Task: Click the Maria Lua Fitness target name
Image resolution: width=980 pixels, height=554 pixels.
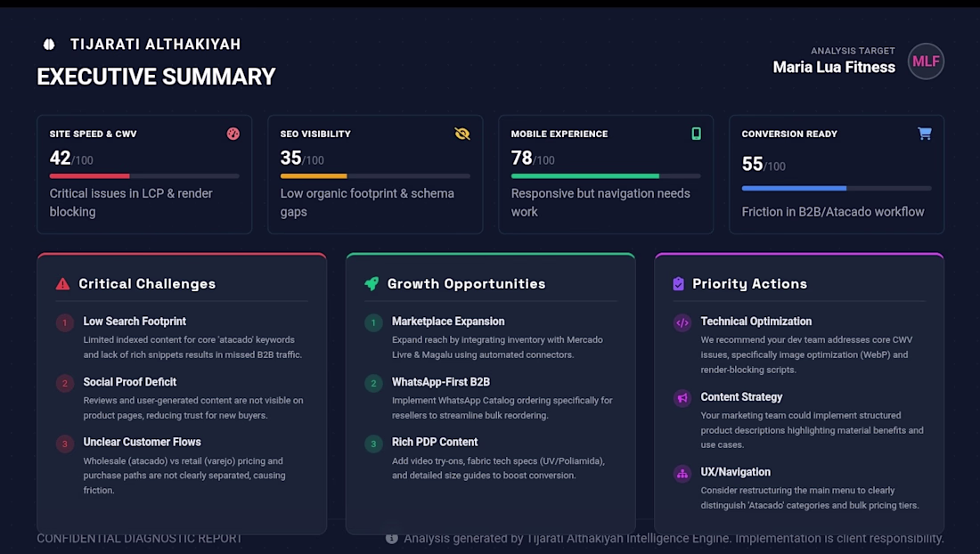Action: coord(834,68)
